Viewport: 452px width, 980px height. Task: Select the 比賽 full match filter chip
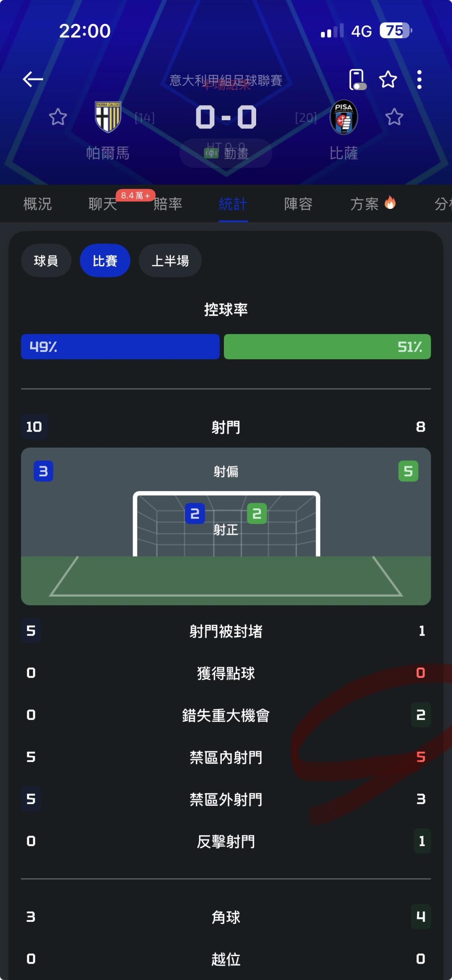[105, 261]
